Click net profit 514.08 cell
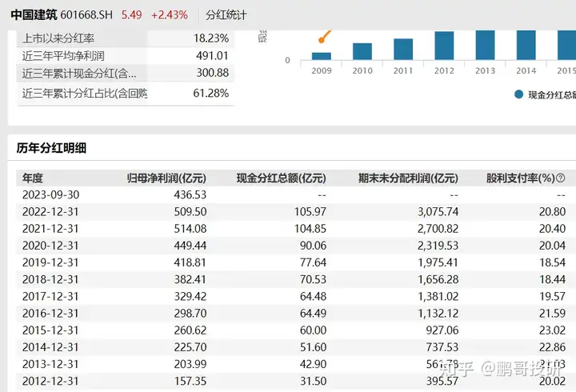The image size is (576, 392). click(x=190, y=229)
